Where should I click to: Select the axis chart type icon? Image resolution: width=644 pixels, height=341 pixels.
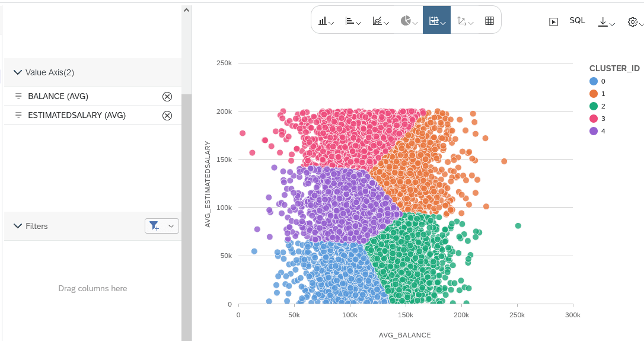coord(461,21)
